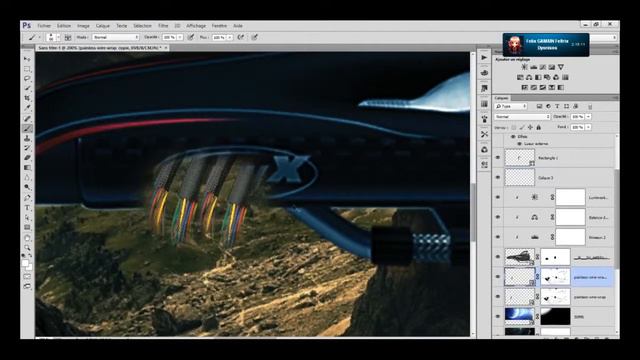Screen dimensions: 640x360
Task: Open the Fichier menu
Action: point(44,26)
